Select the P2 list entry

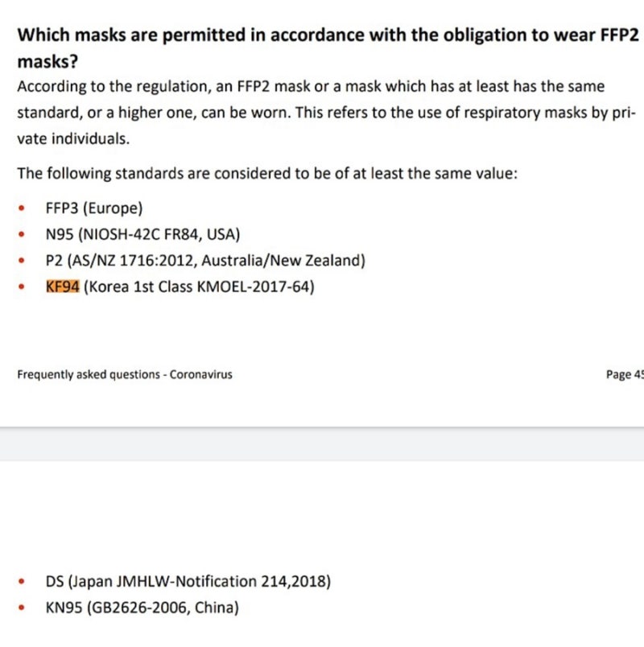click(x=205, y=261)
